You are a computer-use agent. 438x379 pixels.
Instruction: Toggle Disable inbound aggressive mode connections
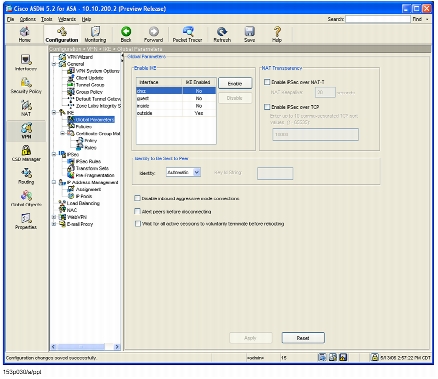pyautogui.click(x=137, y=198)
